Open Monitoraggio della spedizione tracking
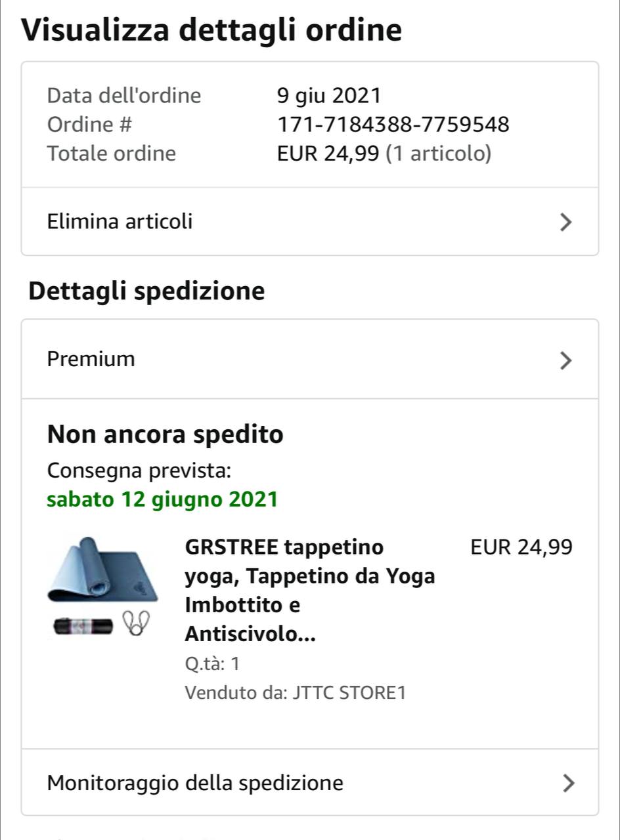 pos(310,782)
